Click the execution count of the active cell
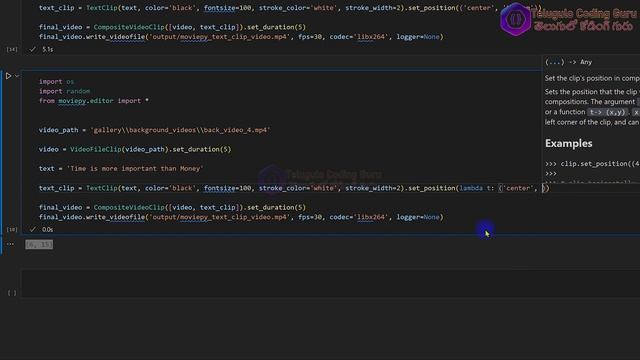This screenshot has height=360, width=640. (x=12, y=229)
